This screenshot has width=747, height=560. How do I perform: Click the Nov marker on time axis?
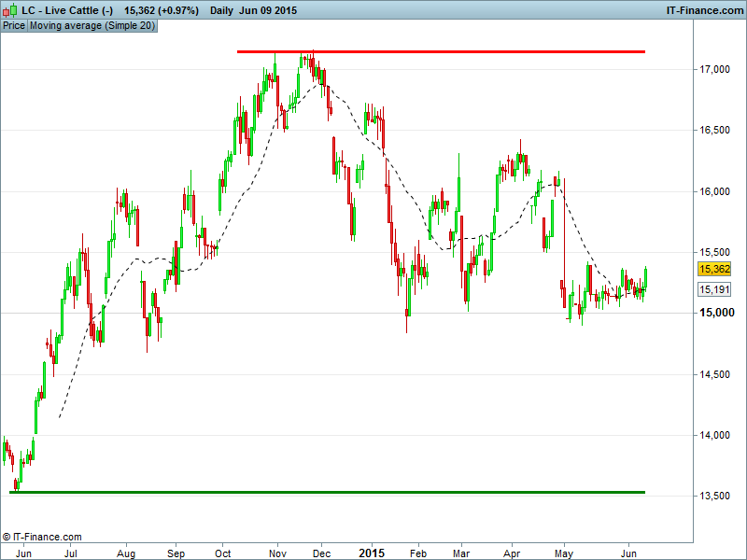[275, 552]
